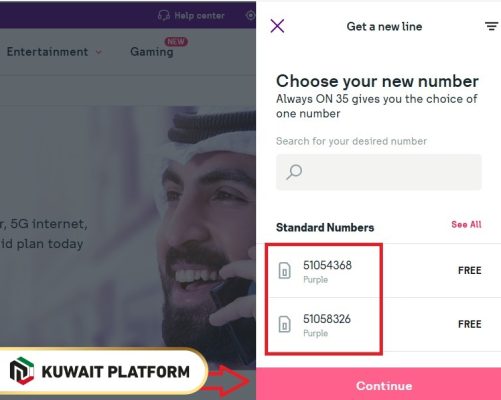Click SIM card icon beside 51054368
Image resolution: width=501 pixels, height=400 pixels.
click(x=285, y=270)
